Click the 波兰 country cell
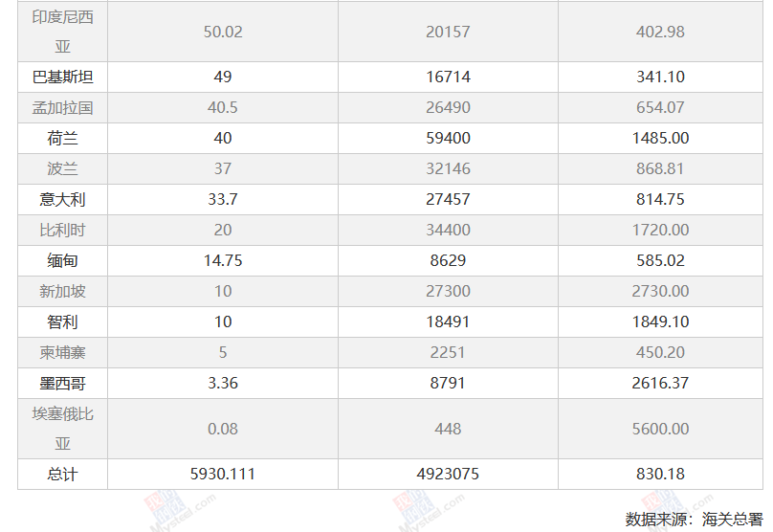This screenshot has width=773, height=532. (x=62, y=168)
